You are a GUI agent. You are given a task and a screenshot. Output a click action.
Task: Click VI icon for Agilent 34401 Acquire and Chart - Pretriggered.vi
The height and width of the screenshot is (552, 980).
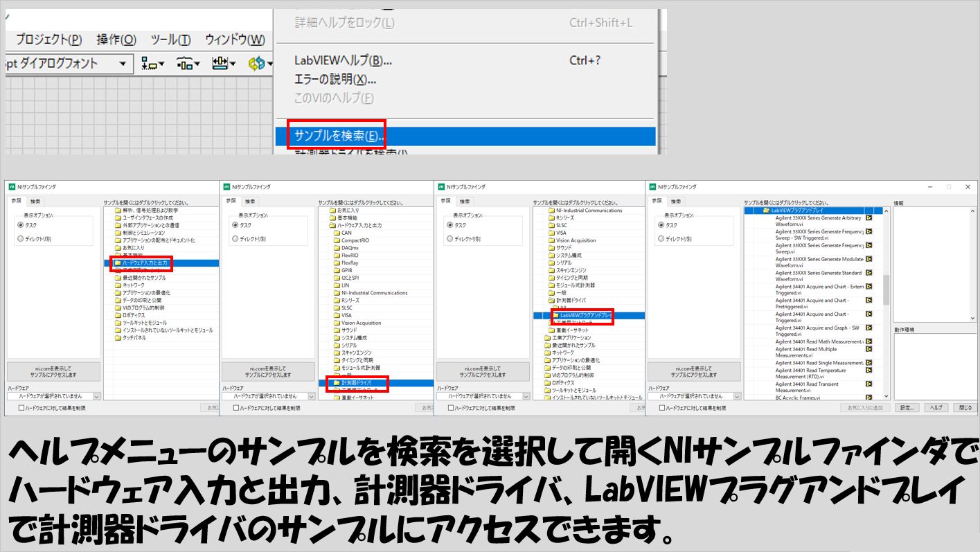click(x=868, y=301)
